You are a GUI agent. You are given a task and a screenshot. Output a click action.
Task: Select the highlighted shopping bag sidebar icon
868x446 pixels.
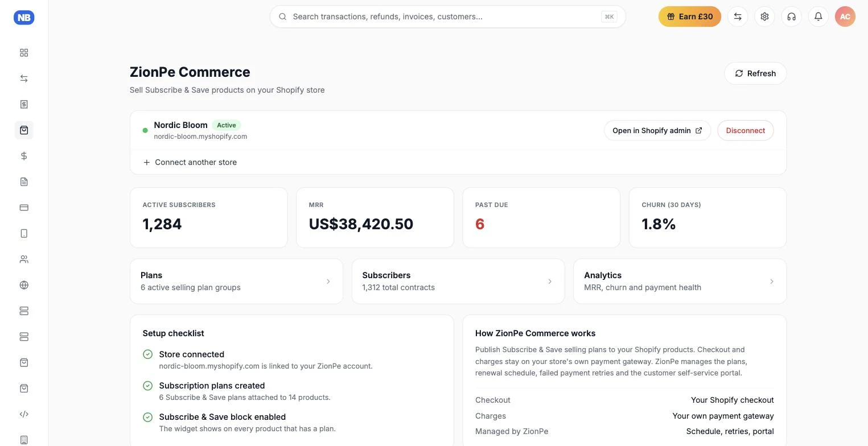(x=24, y=130)
